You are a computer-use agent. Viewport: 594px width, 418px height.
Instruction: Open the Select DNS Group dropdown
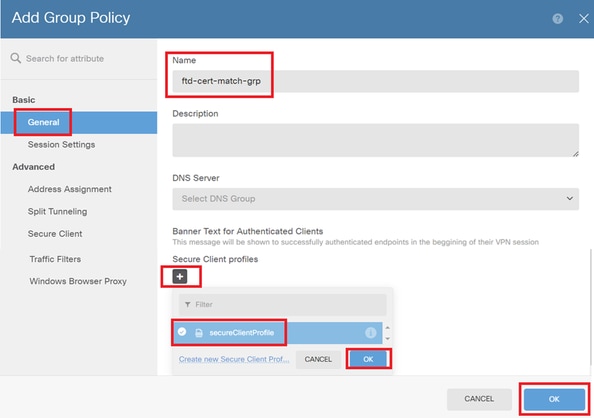point(375,199)
